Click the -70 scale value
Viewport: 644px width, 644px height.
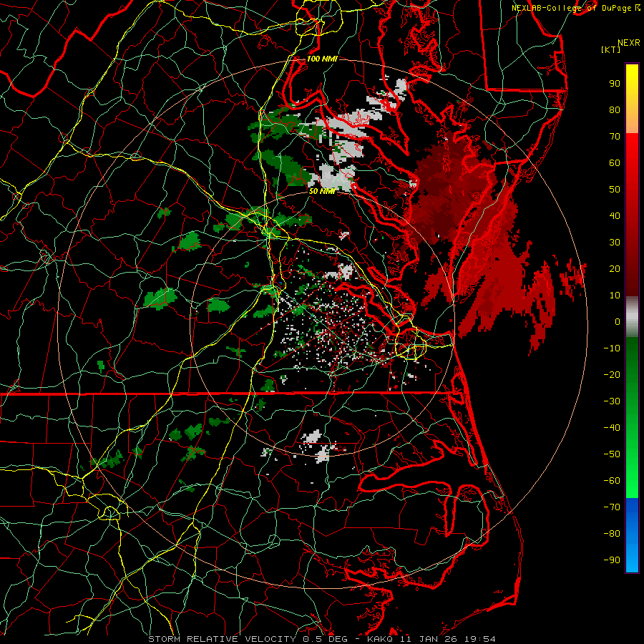[x=612, y=507]
